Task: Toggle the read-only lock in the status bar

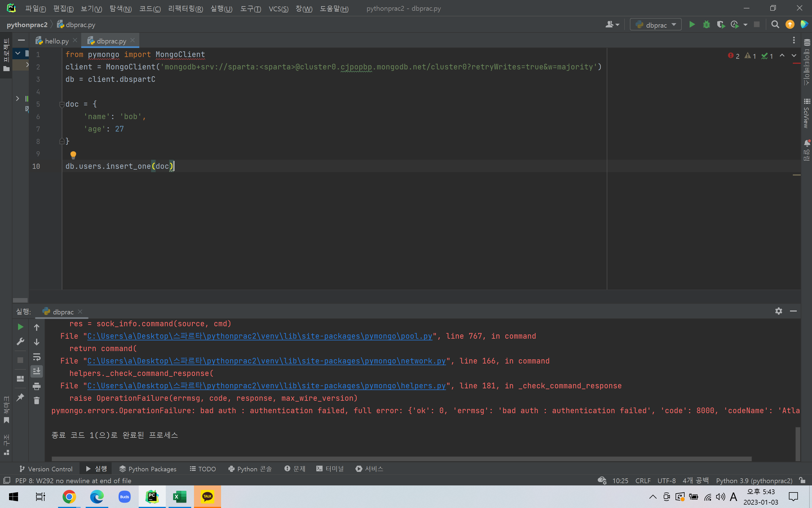Action: [802, 480]
